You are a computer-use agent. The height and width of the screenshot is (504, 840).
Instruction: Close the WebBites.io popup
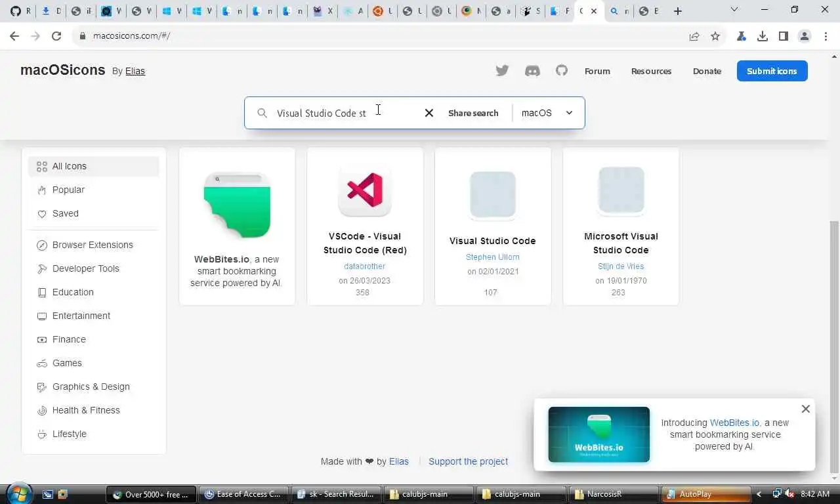click(x=806, y=409)
